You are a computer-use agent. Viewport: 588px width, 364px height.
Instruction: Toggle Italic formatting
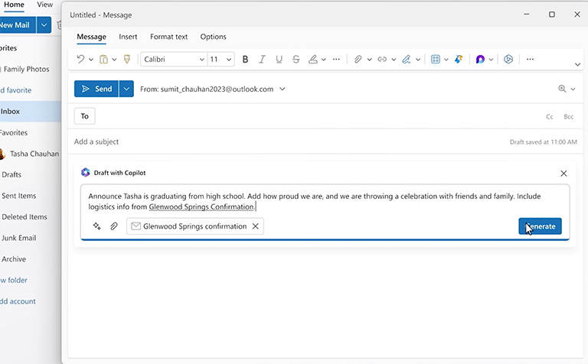tap(262, 59)
